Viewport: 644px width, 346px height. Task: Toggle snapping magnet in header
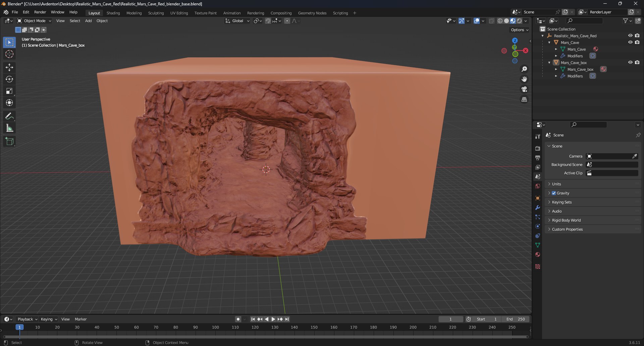click(x=268, y=21)
